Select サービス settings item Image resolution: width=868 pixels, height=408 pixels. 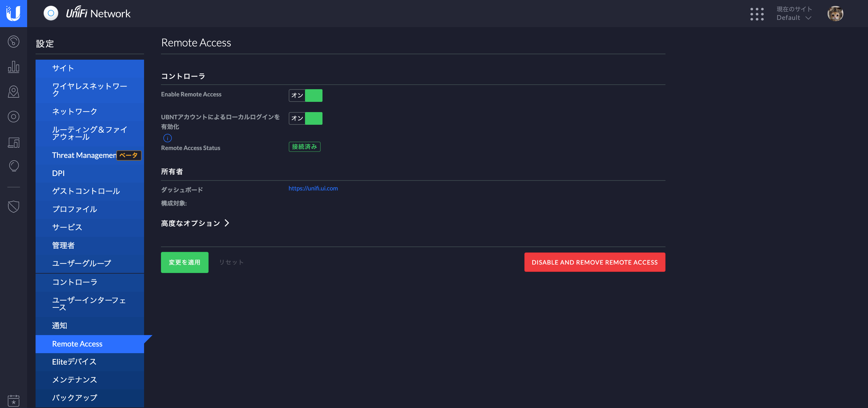click(90, 227)
